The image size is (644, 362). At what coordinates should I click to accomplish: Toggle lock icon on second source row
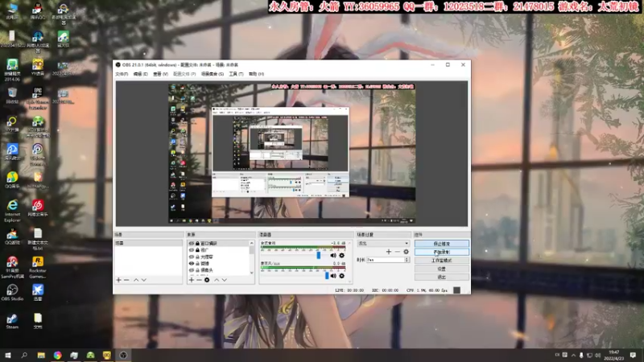pyautogui.click(x=197, y=250)
